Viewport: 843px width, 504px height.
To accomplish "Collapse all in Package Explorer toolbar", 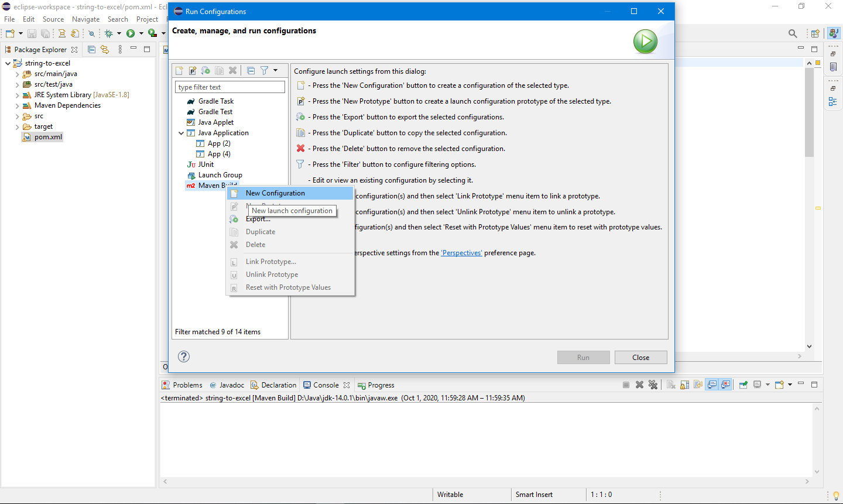I will tap(91, 49).
